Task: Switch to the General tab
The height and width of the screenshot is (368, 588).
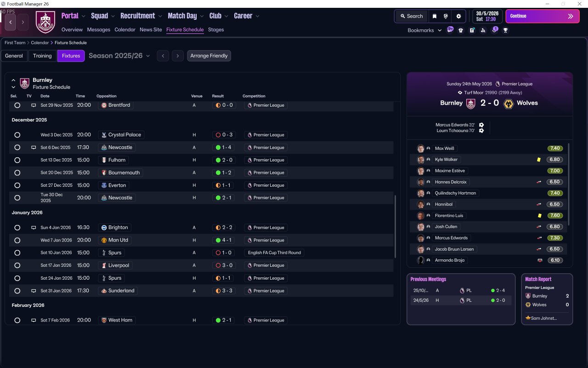Action: 14,56
